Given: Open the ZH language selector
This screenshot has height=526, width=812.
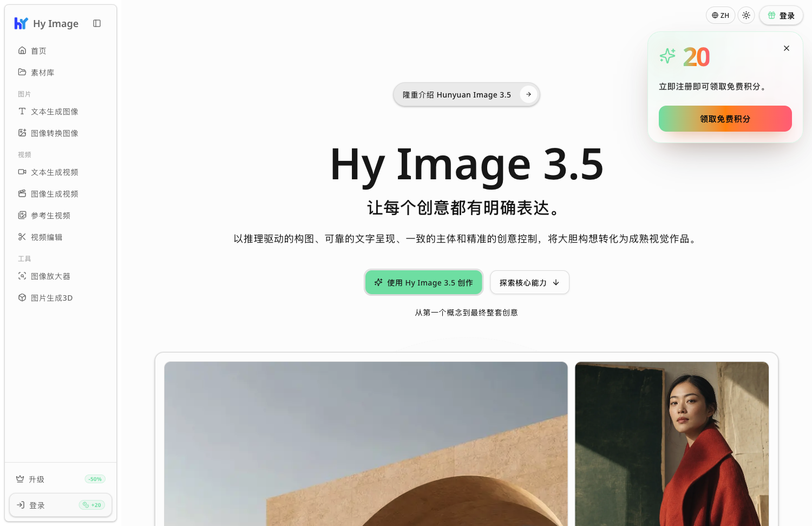Looking at the screenshot, I should coord(721,15).
